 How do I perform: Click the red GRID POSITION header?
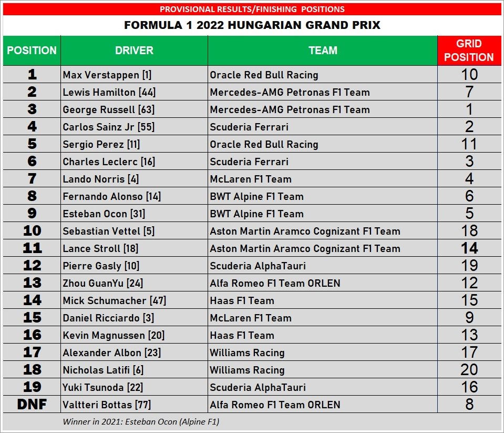[469, 51]
